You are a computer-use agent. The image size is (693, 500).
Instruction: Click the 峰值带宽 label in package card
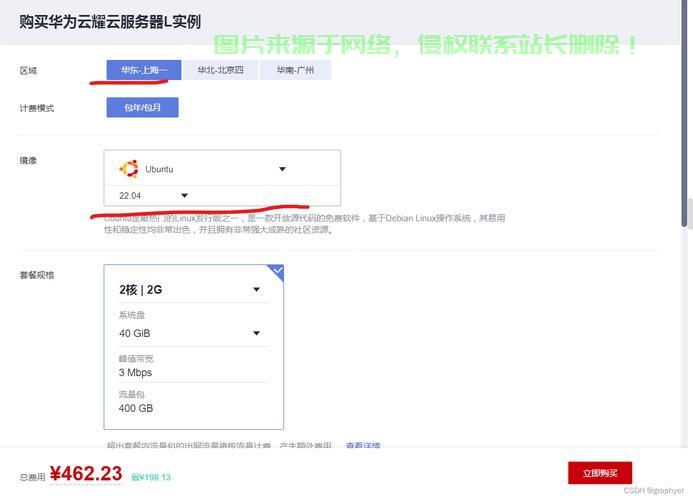[x=136, y=359]
